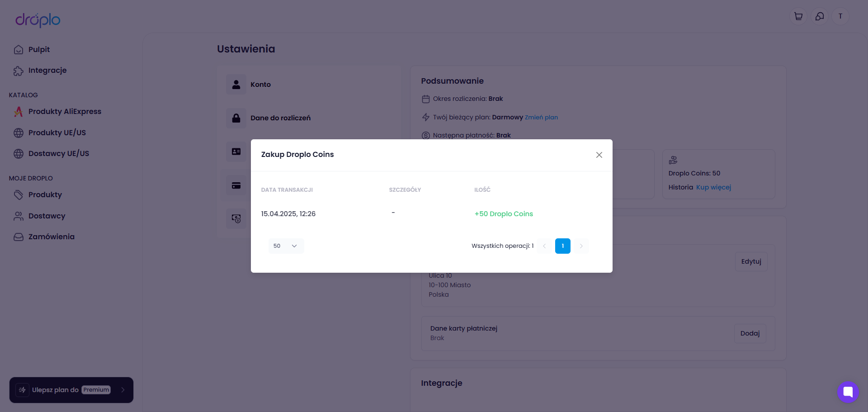Screen dimensions: 868x412
Task: Open Dostawcy UE/US catalog
Action: (59, 154)
